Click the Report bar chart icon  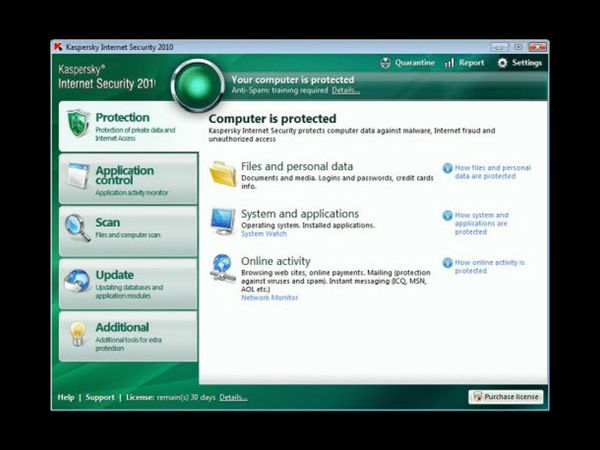tap(449, 63)
